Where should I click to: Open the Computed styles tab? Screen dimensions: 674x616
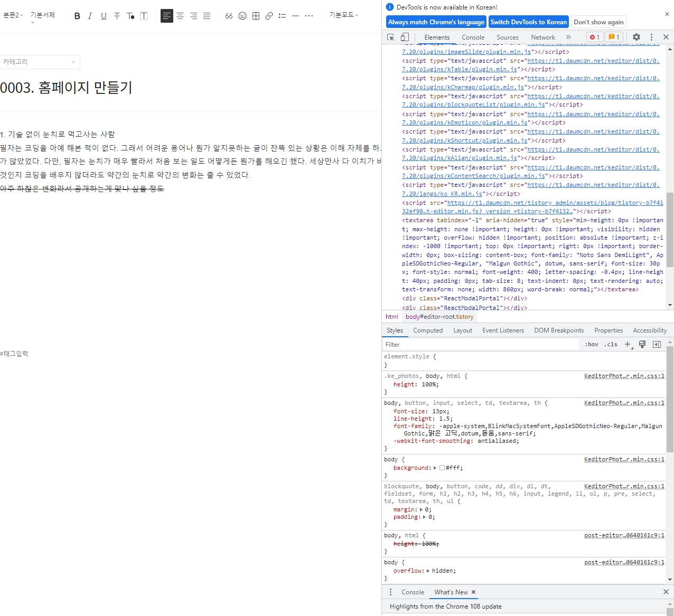point(428,330)
